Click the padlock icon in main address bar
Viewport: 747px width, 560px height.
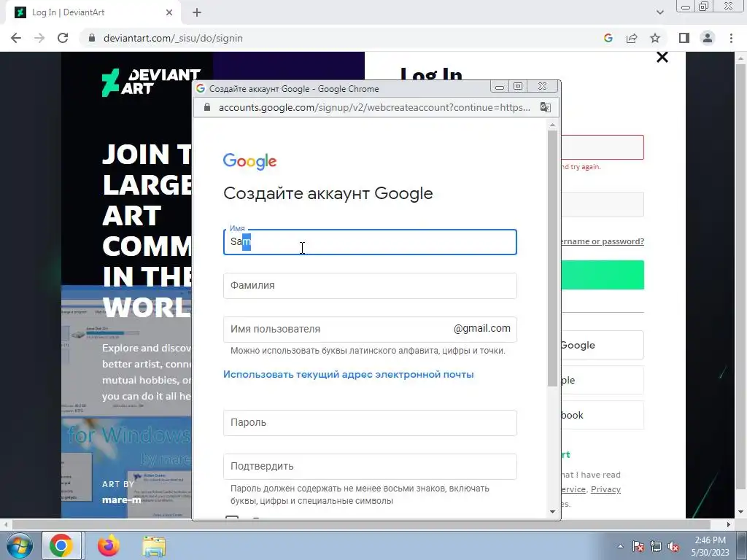click(x=92, y=38)
